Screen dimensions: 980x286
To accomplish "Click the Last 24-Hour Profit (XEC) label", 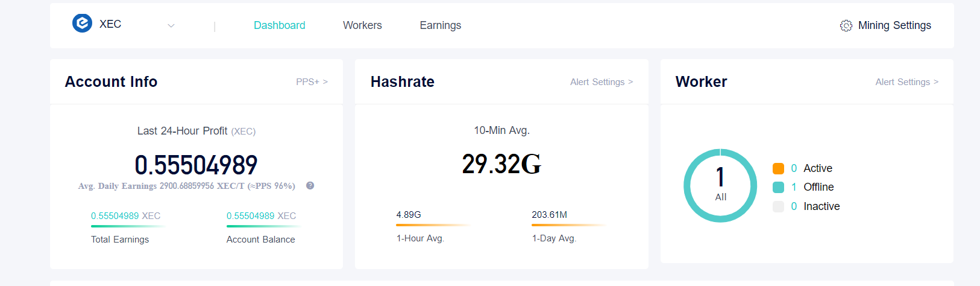I will pos(196,131).
